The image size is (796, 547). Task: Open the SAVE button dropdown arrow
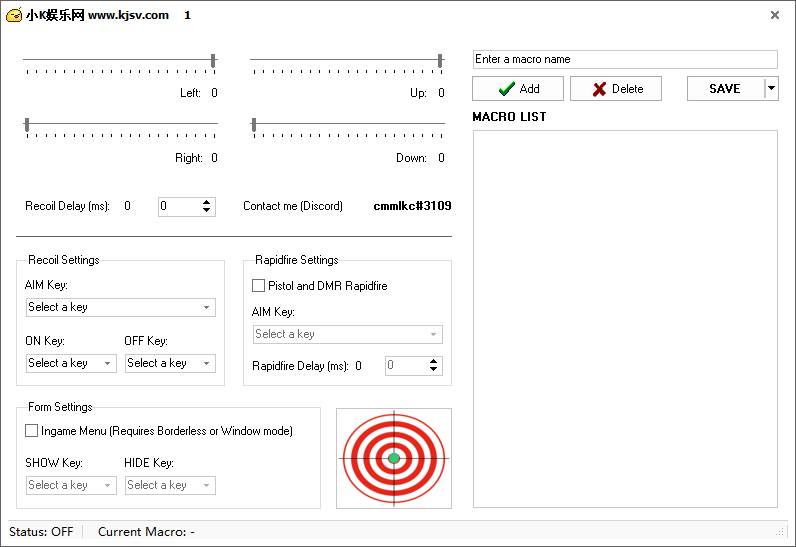pos(772,89)
